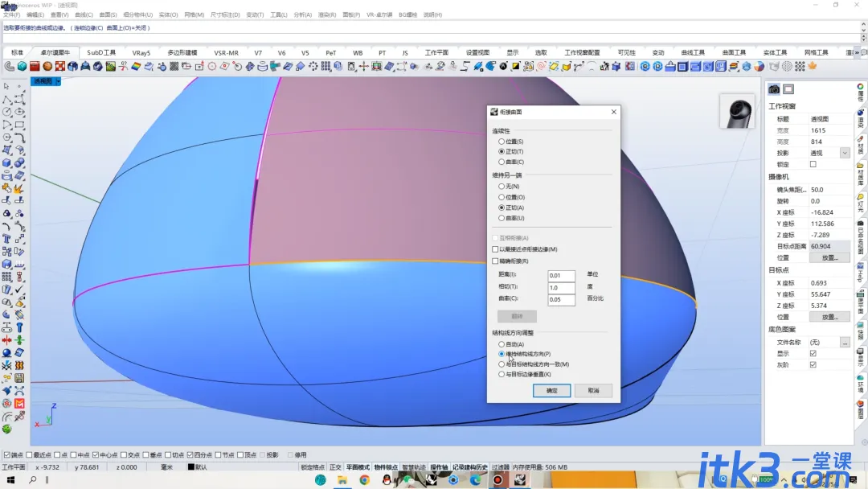Image resolution: width=868 pixels, height=489 pixels.
Task: Open the 文件(F) menu
Action: [x=11, y=15]
